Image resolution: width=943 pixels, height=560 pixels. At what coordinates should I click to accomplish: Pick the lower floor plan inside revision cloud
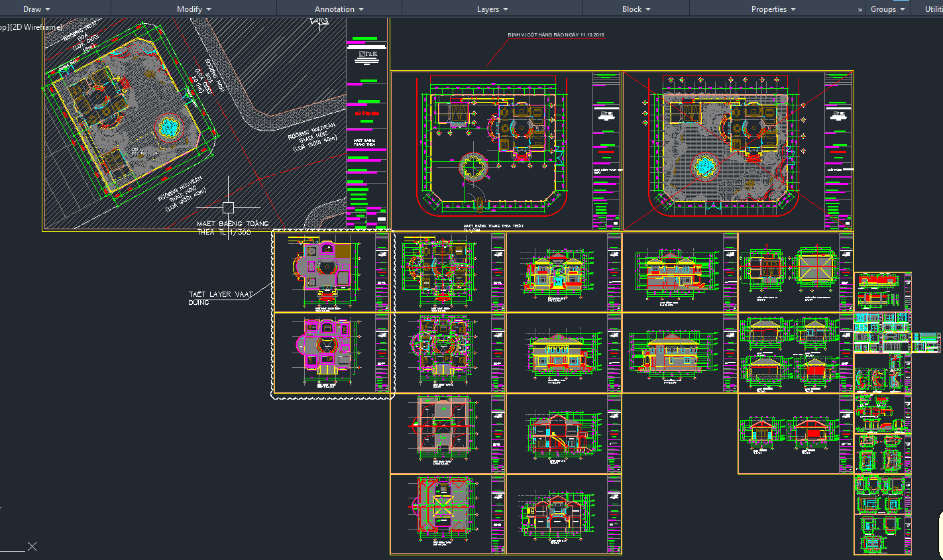pos(325,348)
